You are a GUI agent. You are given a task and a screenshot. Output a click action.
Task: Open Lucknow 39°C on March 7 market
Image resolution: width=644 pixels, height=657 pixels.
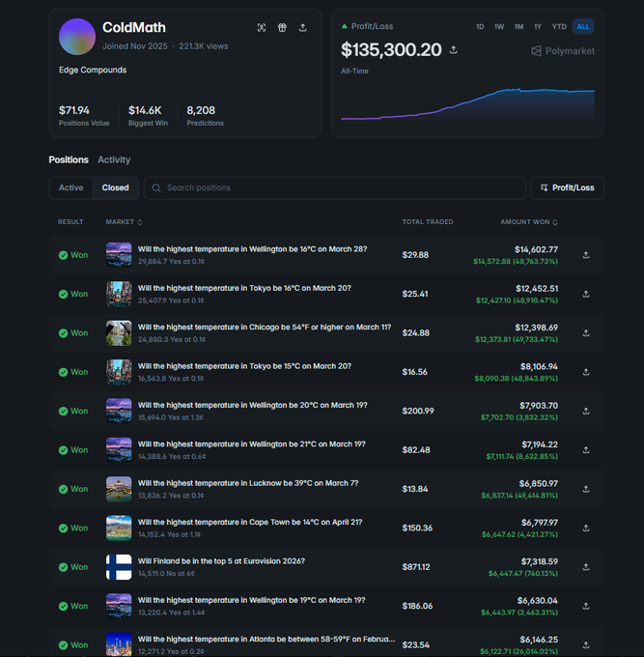point(248,483)
